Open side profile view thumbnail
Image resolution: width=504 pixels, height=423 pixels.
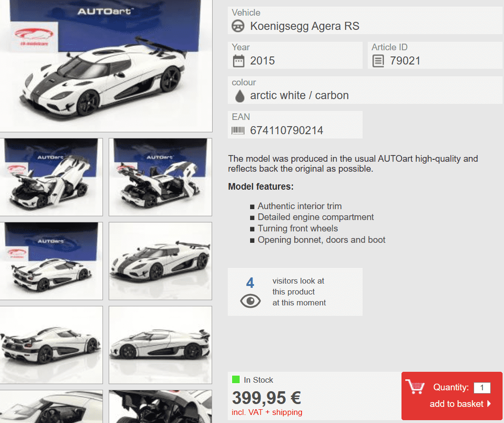(160, 345)
